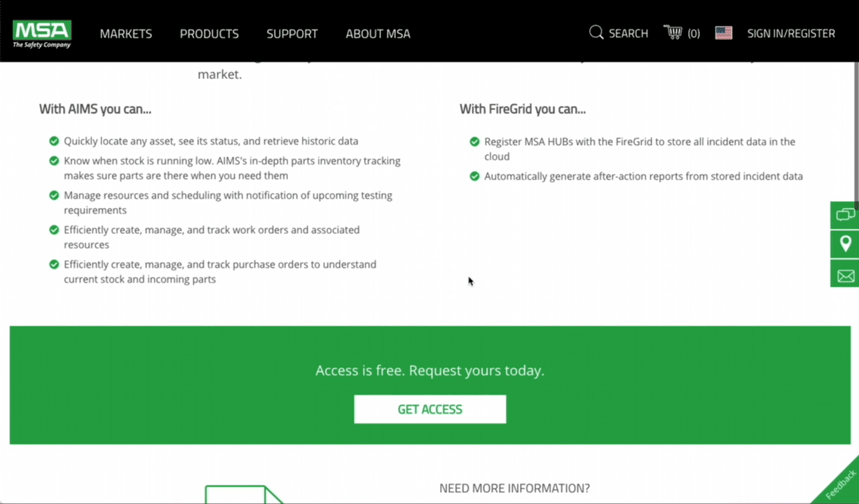Click the cart count '(0)'
859x504 pixels.
(694, 34)
